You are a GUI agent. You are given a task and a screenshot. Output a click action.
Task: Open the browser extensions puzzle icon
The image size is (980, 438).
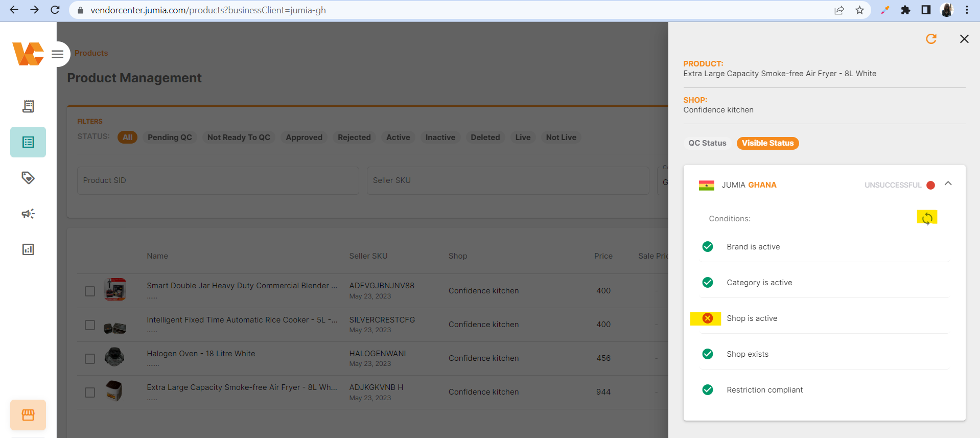click(905, 10)
